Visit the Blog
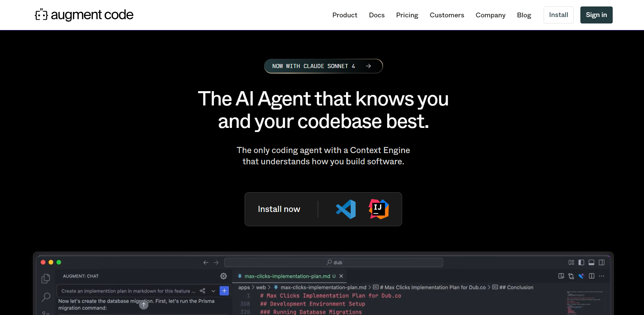644x315 pixels. point(524,15)
